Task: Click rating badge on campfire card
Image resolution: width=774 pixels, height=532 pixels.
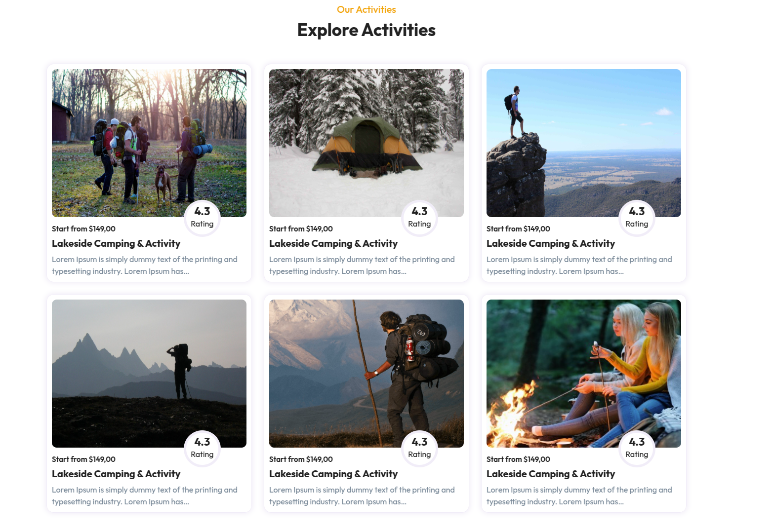Action: (x=637, y=449)
